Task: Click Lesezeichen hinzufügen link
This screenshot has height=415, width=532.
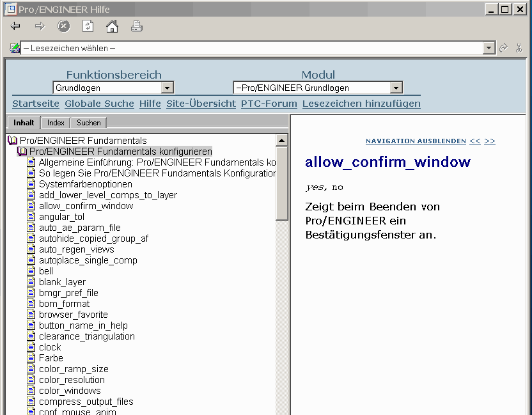Action: tap(361, 104)
